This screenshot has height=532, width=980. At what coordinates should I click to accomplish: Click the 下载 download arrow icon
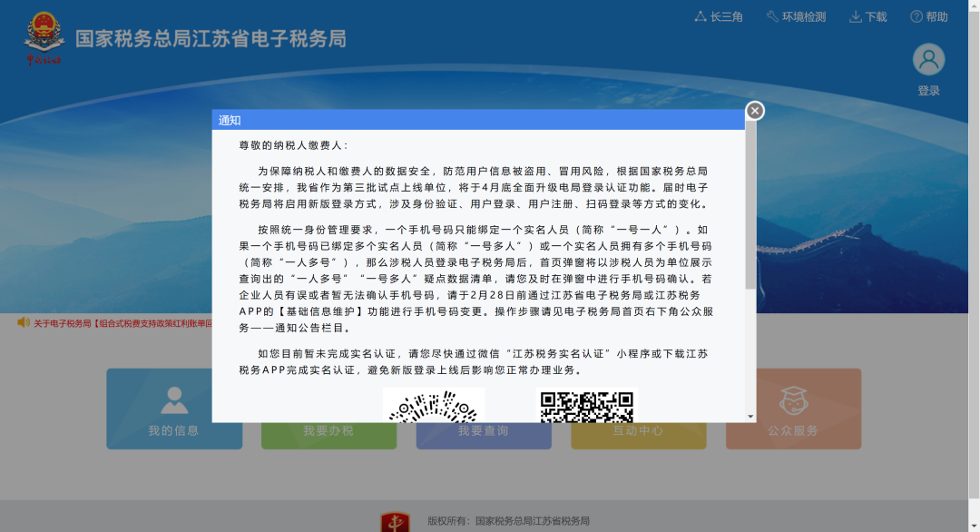pyautogui.click(x=855, y=17)
